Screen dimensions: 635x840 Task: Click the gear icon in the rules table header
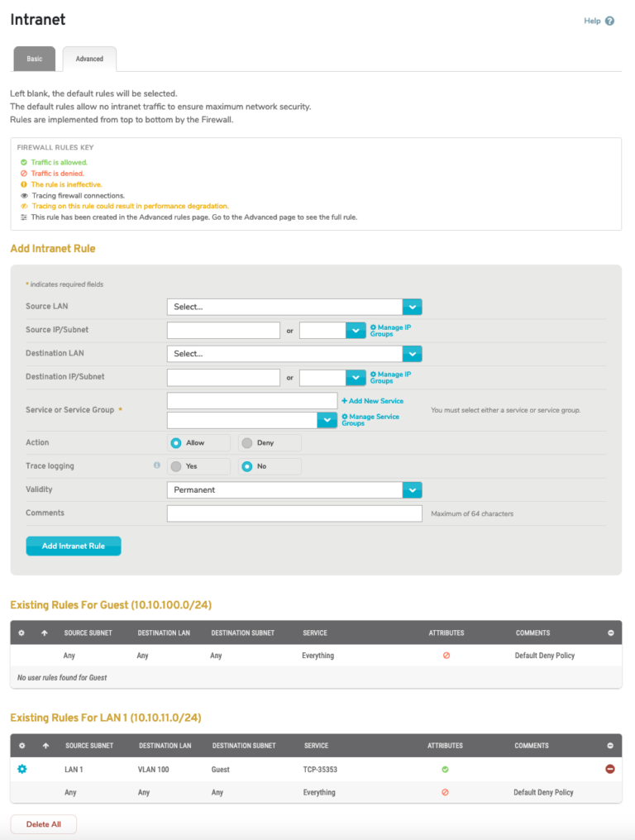[23, 745]
